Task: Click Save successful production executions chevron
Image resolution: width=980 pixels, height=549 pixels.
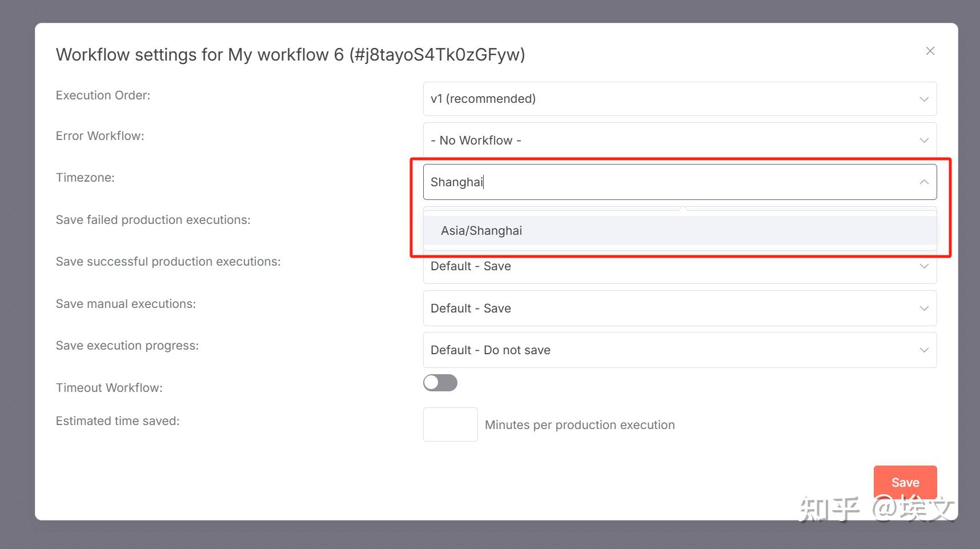Action: click(923, 267)
